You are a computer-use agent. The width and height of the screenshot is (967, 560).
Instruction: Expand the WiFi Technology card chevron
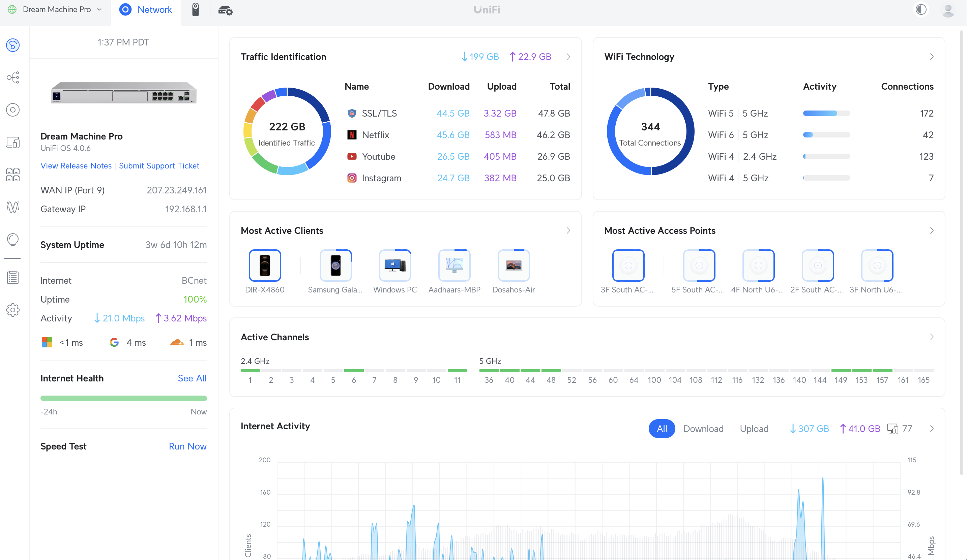click(x=932, y=57)
